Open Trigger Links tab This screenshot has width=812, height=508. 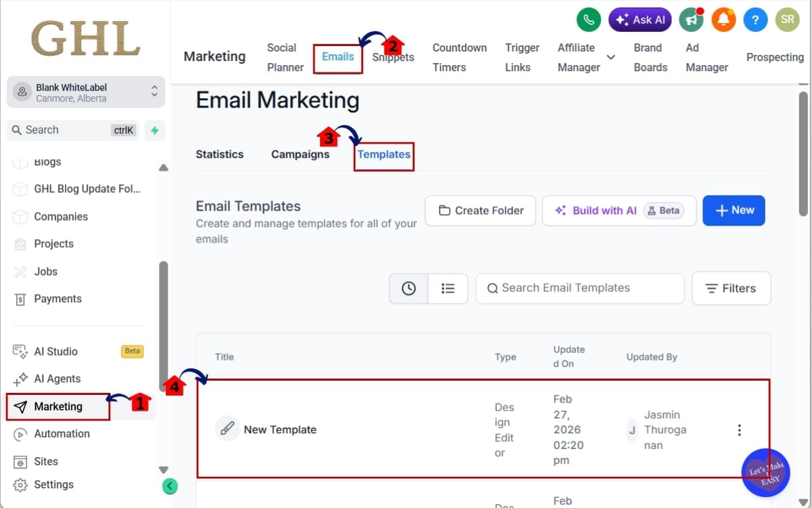coord(522,58)
